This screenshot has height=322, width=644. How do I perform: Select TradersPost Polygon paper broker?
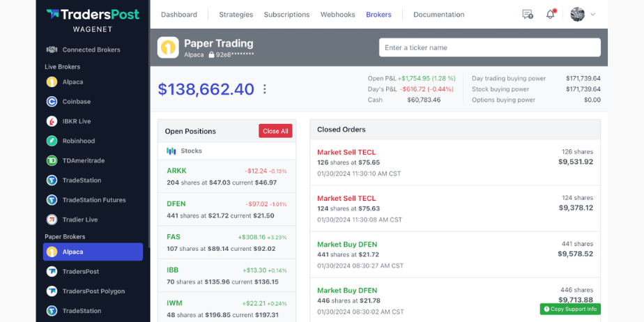tap(93, 291)
